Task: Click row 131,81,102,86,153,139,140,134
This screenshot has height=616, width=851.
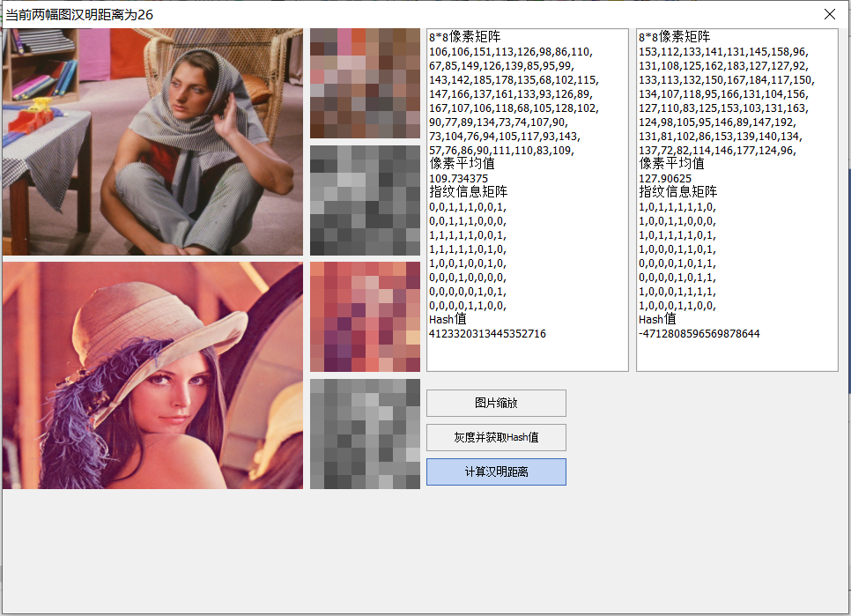Action: click(x=721, y=137)
